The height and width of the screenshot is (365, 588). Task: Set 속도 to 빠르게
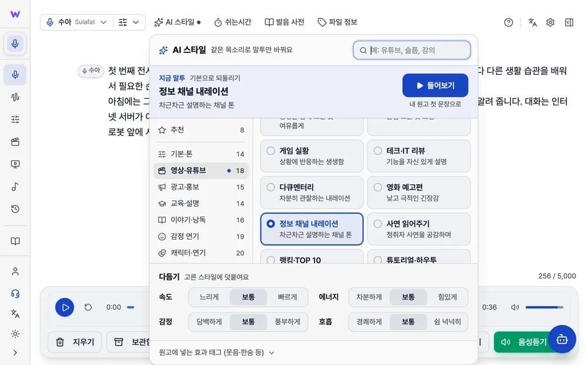288,297
